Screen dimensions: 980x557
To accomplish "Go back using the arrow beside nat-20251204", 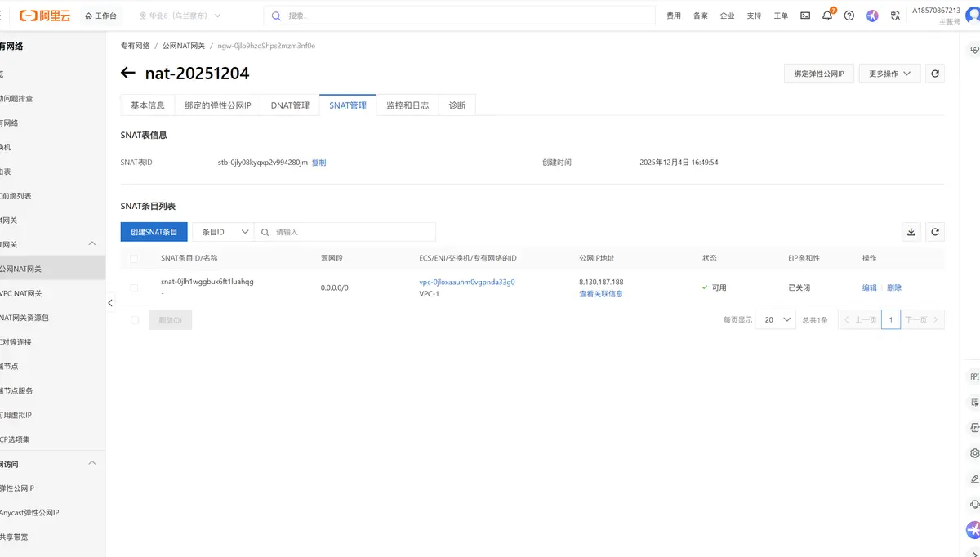I will 128,74.
